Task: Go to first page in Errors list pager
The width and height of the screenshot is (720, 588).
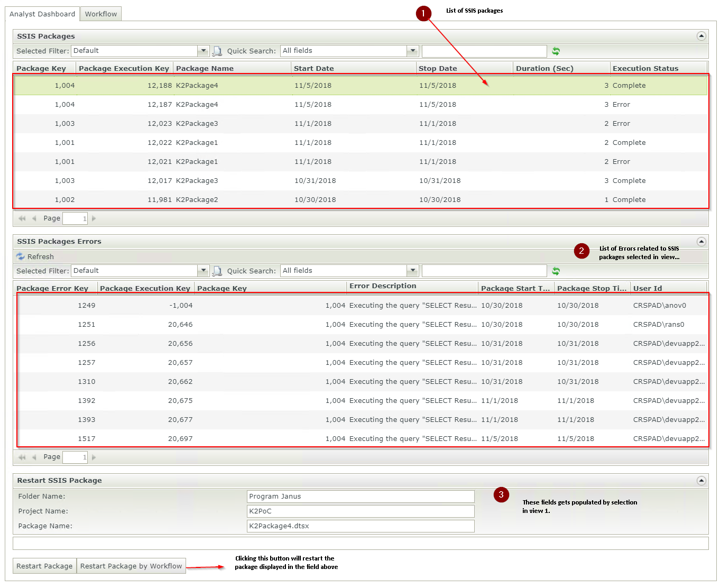Action: (22, 457)
